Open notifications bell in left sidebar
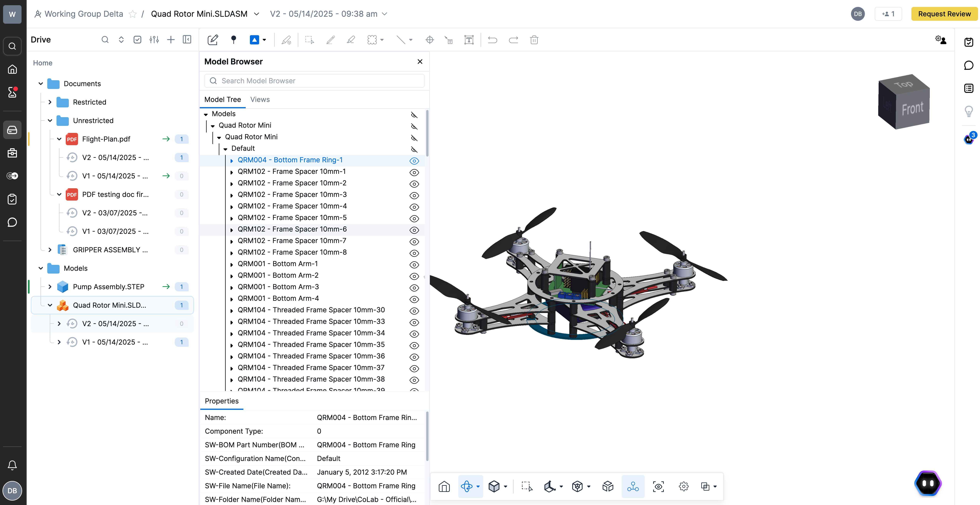The width and height of the screenshot is (980, 505). click(12, 465)
